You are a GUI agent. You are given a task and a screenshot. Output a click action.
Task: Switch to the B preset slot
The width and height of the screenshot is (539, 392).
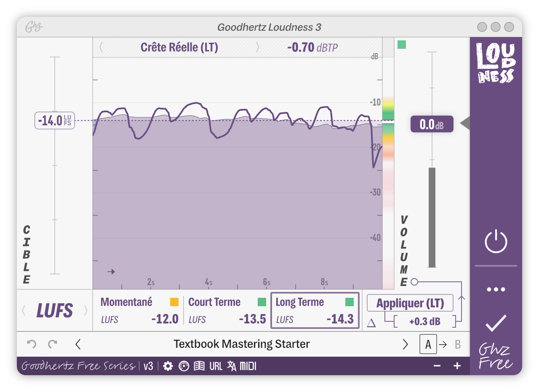(458, 344)
